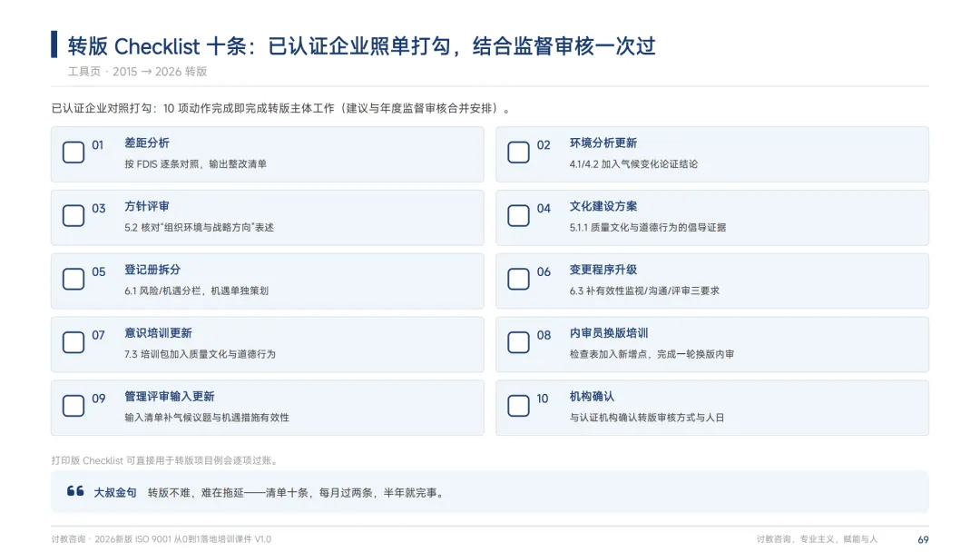
Task: Click the 大叔金句 label
Action: click(115, 493)
